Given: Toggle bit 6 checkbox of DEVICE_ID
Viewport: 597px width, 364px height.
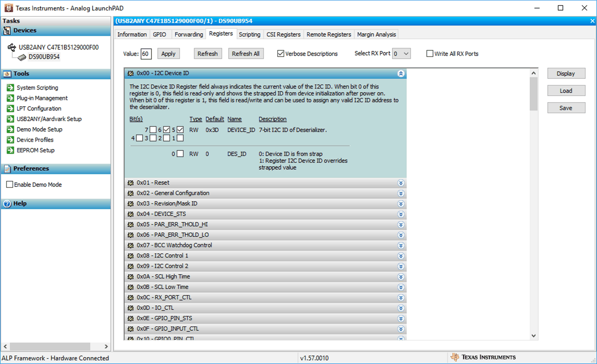Looking at the screenshot, I should pyautogui.click(x=167, y=130).
